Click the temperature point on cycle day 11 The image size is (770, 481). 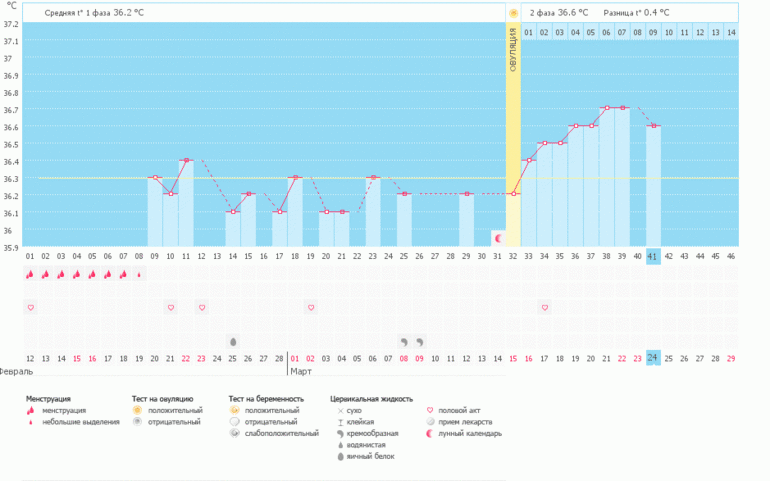(186, 160)
